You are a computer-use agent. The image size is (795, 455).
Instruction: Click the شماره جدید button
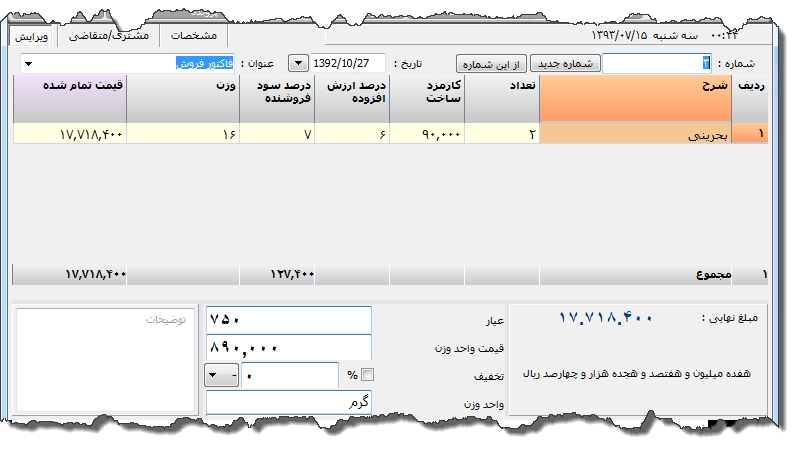click(565, 64)
